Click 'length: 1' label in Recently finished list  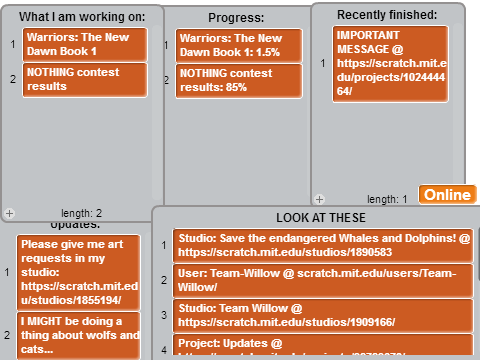click(x=387, y=199)
